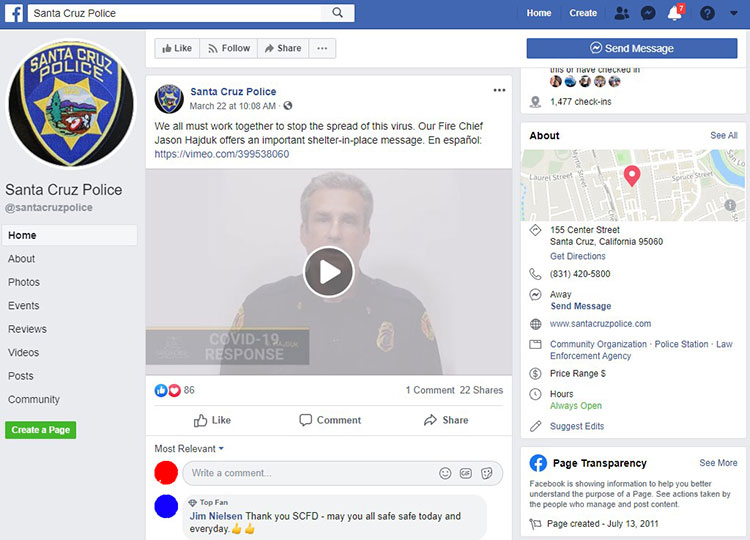
Task: Click the Send Message button
Action: [631, 48]
